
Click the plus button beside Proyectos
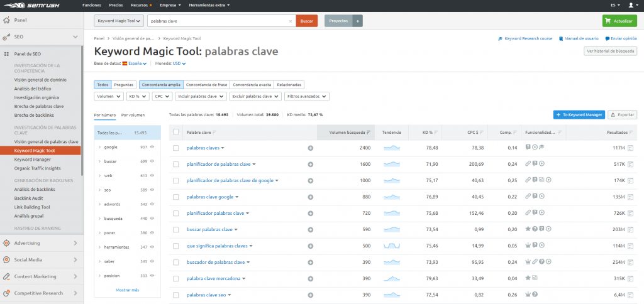pyautogui.click(x=358, y=21)
